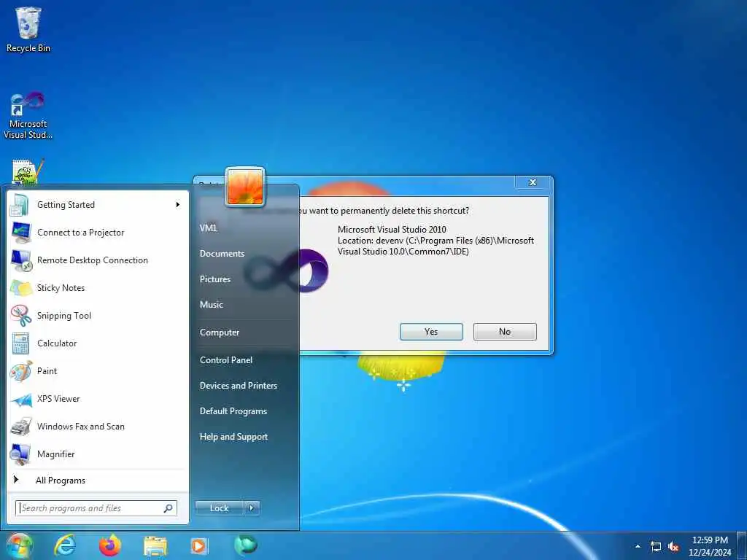Select the Microsoft Visual Studio desktop shortcut

pyautogui.click(x=28, y=116)
